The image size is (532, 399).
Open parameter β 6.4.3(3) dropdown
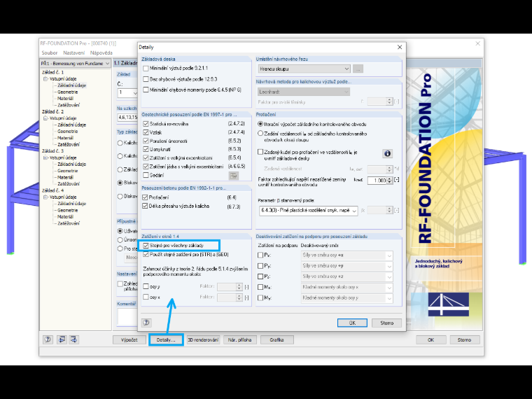tap(308, 211)
